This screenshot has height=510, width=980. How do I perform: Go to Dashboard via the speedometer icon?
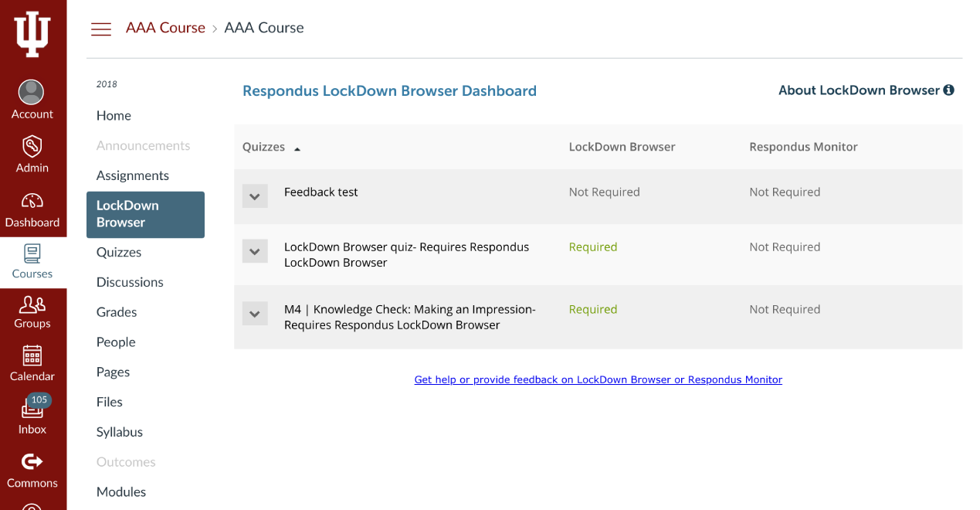pos(32,201)
